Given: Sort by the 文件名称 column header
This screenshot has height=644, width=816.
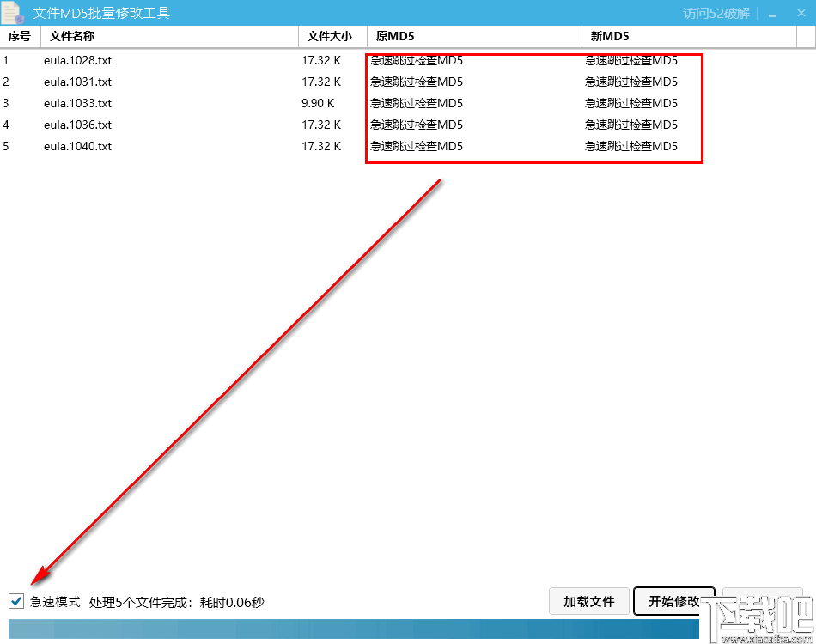Looking at the screenshot, I should [72, 36].
